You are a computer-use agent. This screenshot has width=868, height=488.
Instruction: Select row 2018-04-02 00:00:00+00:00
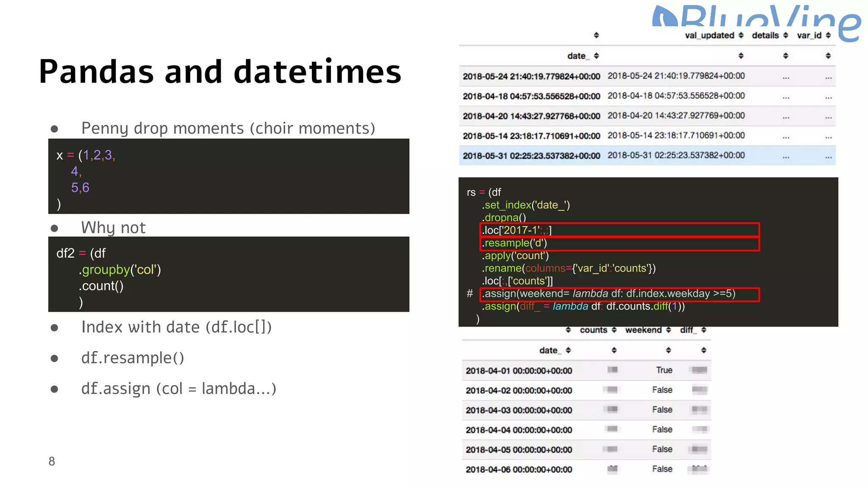pos(586,390)
